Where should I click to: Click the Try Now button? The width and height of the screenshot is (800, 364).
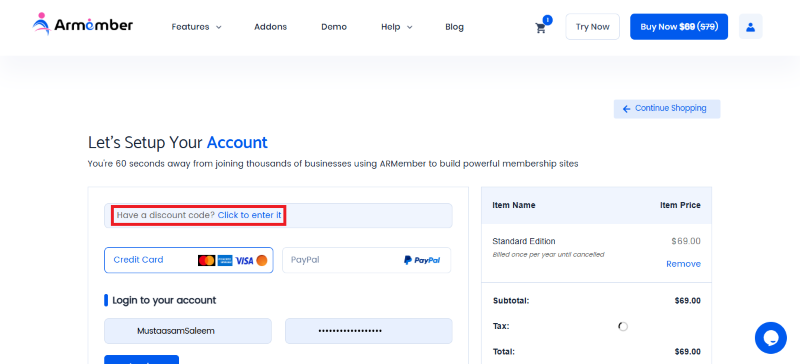[592, 27]
